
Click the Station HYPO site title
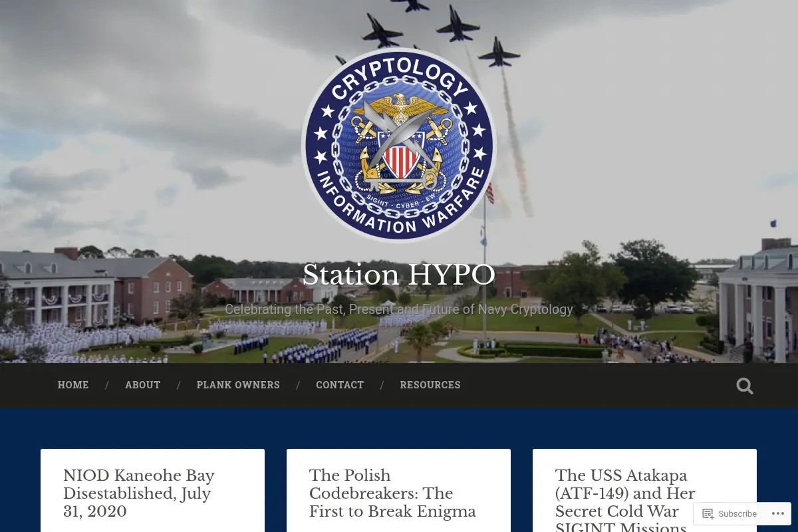click(399, 275)
